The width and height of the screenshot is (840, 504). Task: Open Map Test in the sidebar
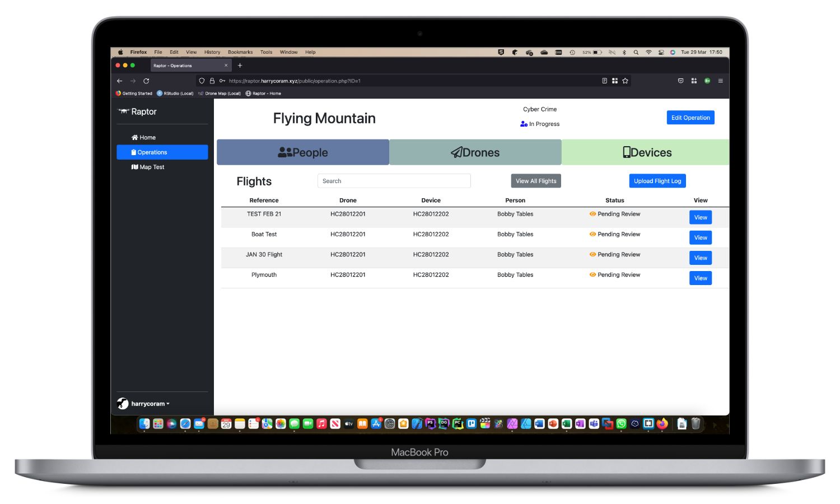[x=148, y=167]
